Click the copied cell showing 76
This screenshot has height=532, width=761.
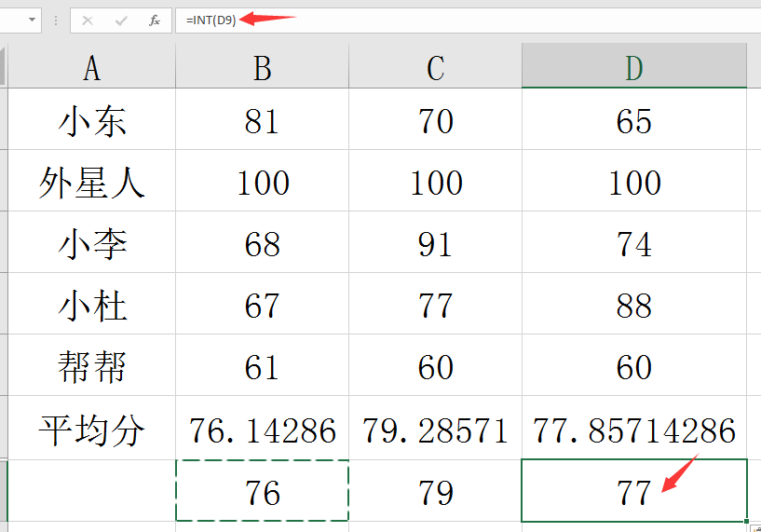click(262, 491)
